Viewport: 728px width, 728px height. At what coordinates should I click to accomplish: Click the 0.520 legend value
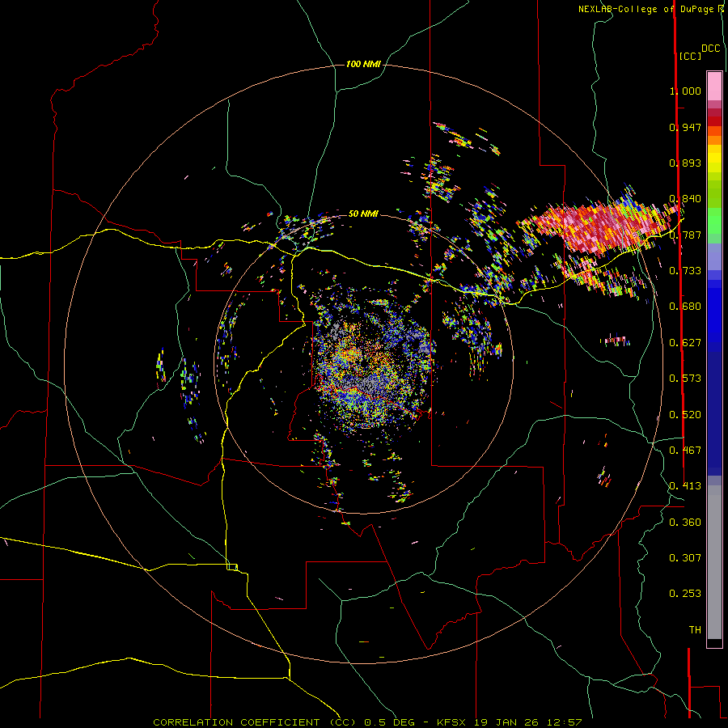point(685,415)
